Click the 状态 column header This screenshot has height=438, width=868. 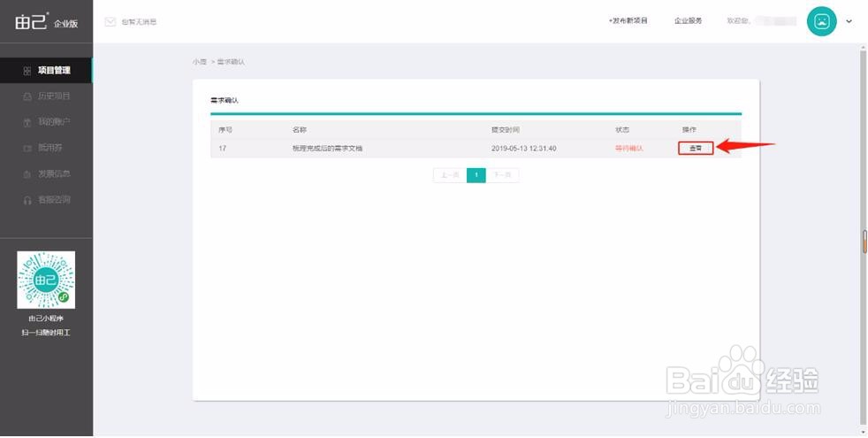[622, 130]
